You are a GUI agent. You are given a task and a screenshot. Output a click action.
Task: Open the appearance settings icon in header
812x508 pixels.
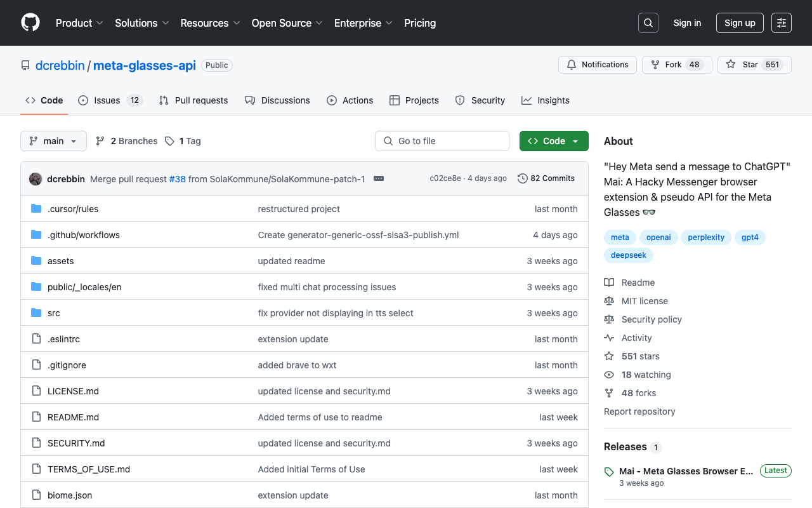782,23
